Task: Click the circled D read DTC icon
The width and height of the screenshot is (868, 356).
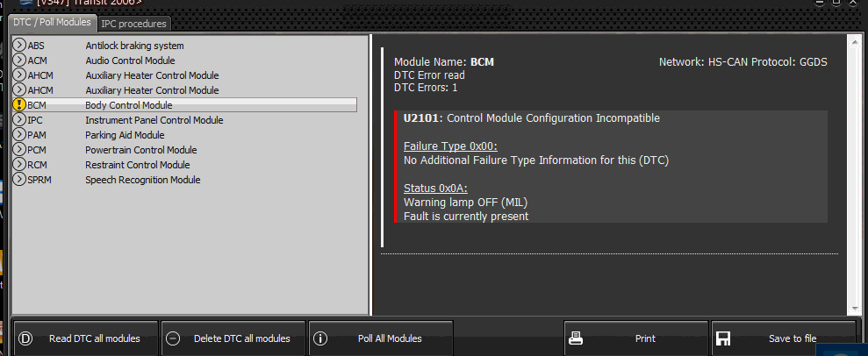Action: (x=25, y=338)
